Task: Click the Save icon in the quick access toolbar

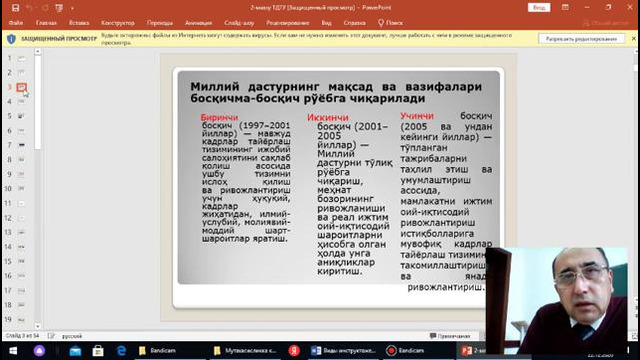Action: (15, 8)
